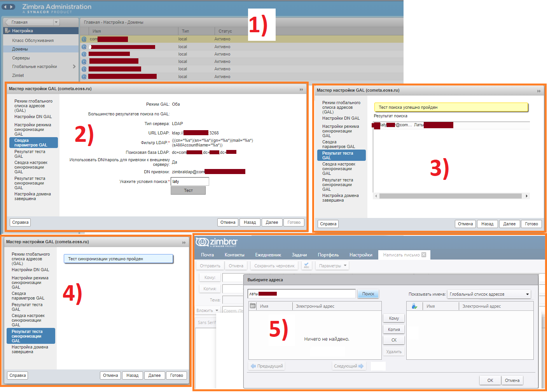Open the Портфель tab
Image resolution: width=547 pixels, height=392 pixels.
328,255
